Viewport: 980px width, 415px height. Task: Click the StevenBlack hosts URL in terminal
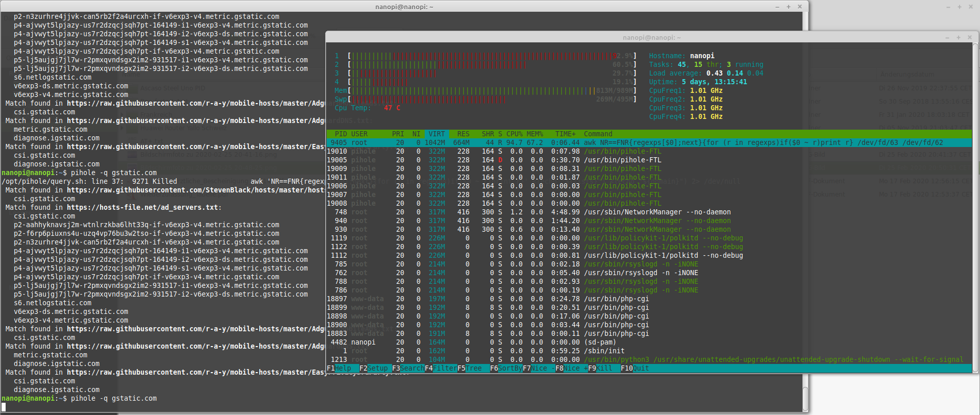pos(195,190)
